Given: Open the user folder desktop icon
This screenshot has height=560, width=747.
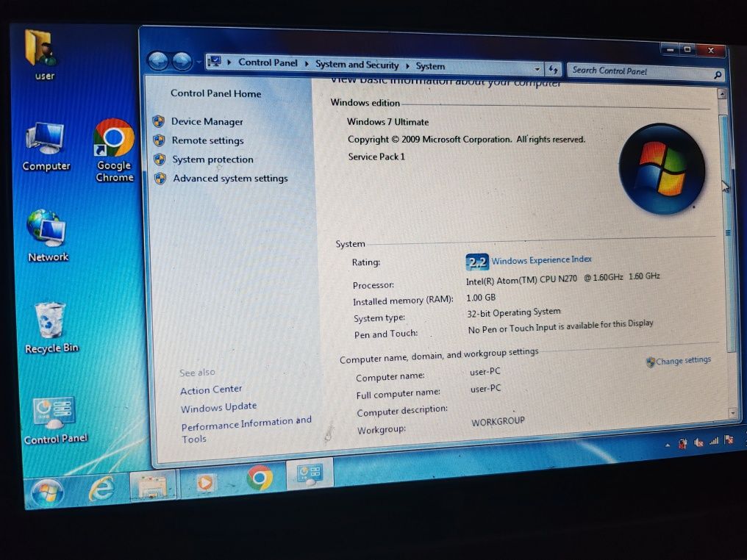Looking at the screenshot, I should [42, 54].
